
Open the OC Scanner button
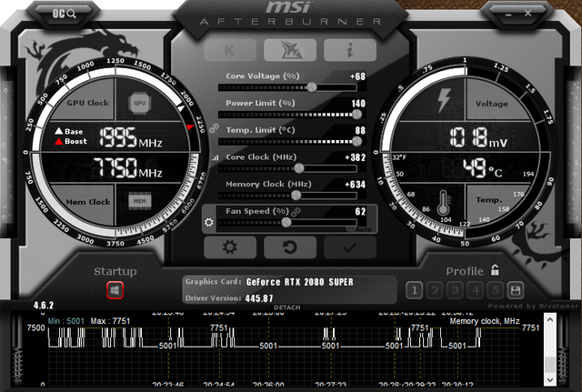(64, 15)
